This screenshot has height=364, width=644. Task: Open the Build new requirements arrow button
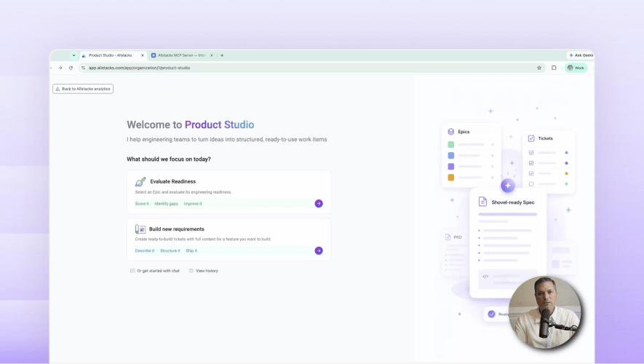coord(319,250)
